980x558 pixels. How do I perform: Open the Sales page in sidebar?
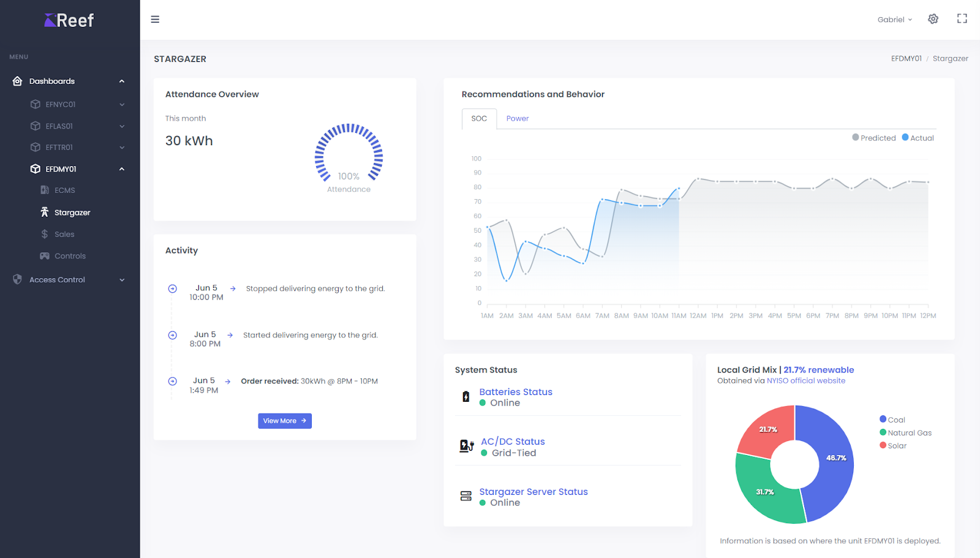(64, 234)
